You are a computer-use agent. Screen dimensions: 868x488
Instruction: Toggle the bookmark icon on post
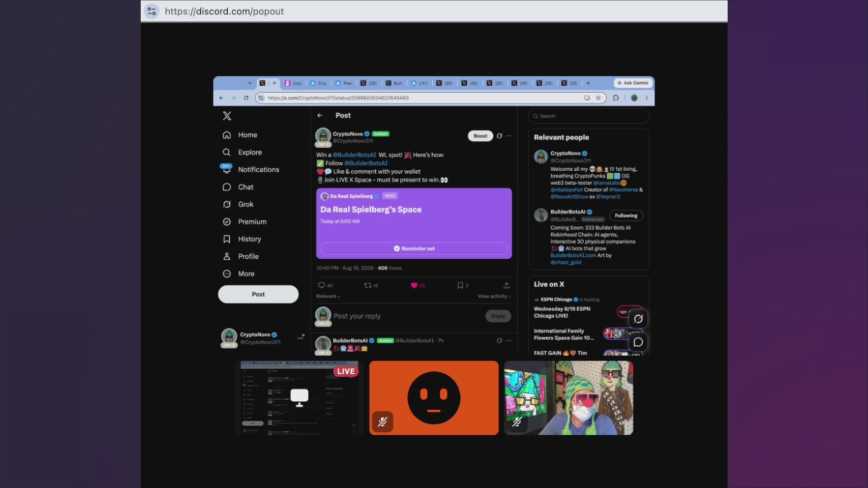click(x=460, y=285)
